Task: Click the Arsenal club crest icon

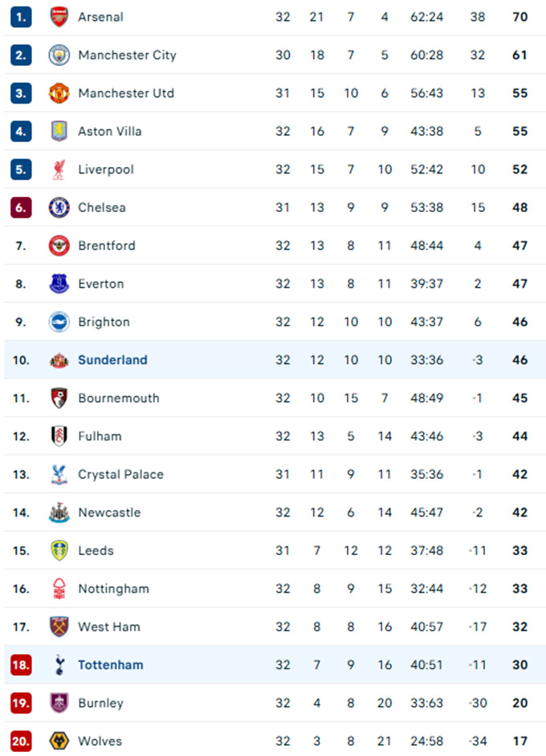Action: [59, 17]
